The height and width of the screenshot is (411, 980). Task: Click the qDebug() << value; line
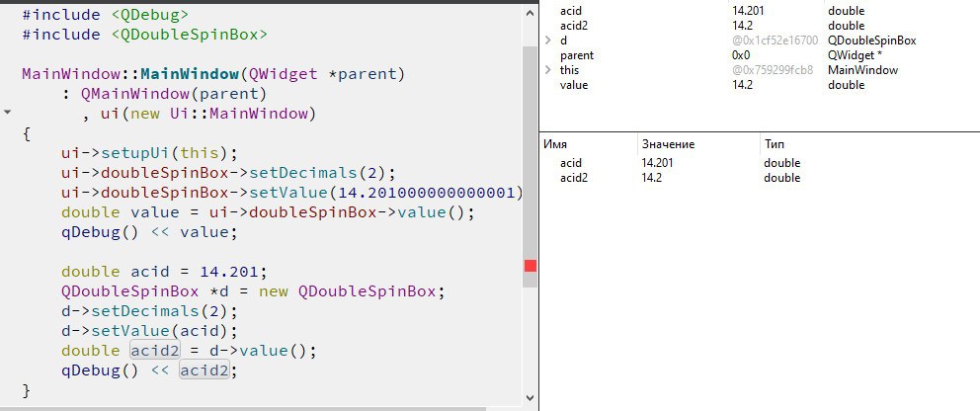(x=149, y=232)
